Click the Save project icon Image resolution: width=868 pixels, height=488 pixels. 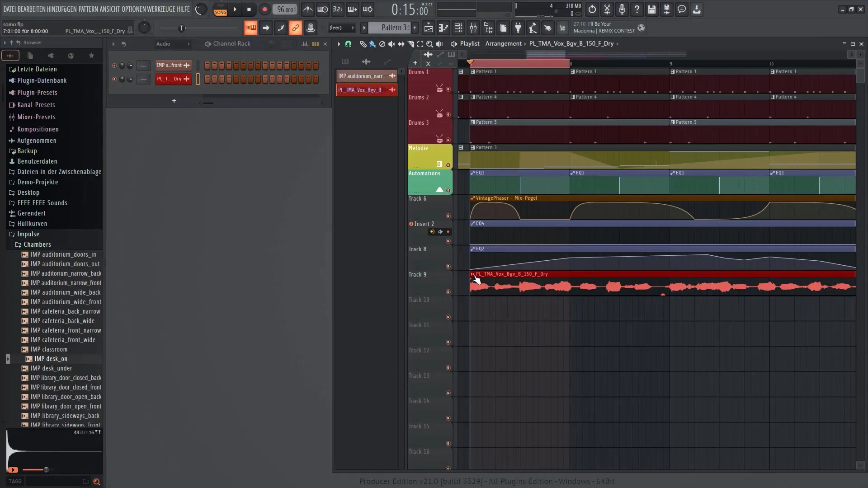pyautogui.click(x=651, y=9)
